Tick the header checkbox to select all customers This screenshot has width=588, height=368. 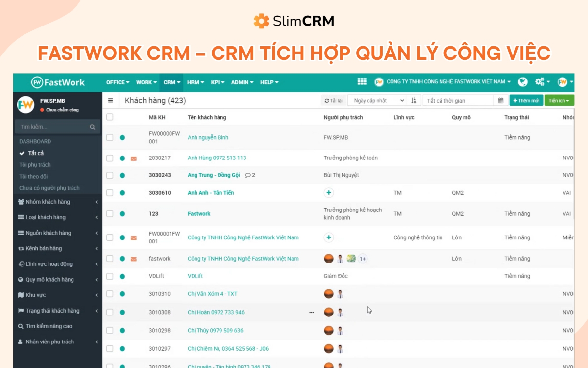(x=110, y=117)
